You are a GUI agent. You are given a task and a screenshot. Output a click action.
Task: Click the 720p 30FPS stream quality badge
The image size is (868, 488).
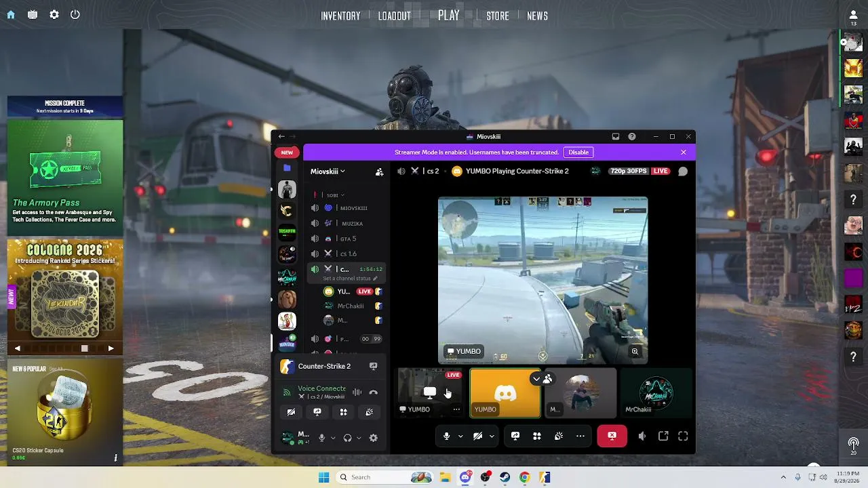628,171
